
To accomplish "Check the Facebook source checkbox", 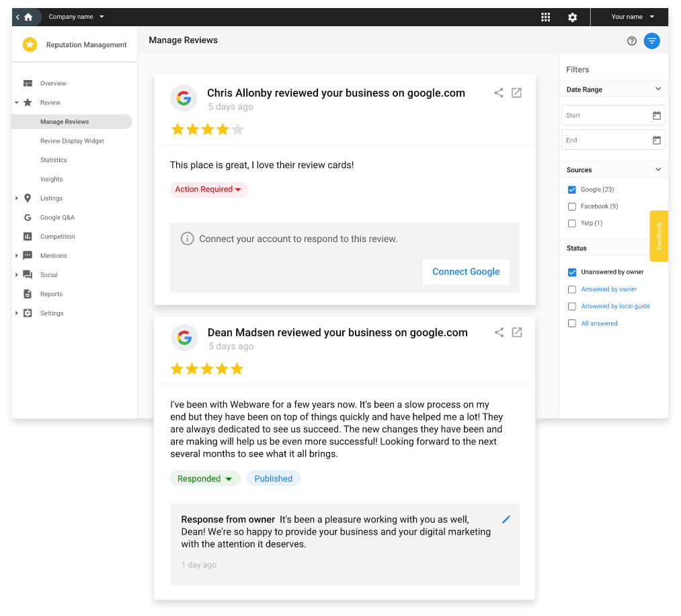I will click(x=572, y=206).
